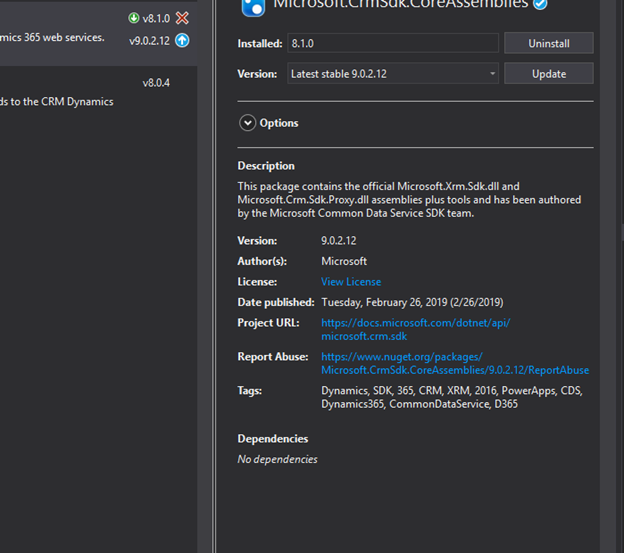The height and width of the screenshot is (553, 624).
Task: Click the red X uninstall icon beside v8.1.0
Action: click(x=182, y=18)
